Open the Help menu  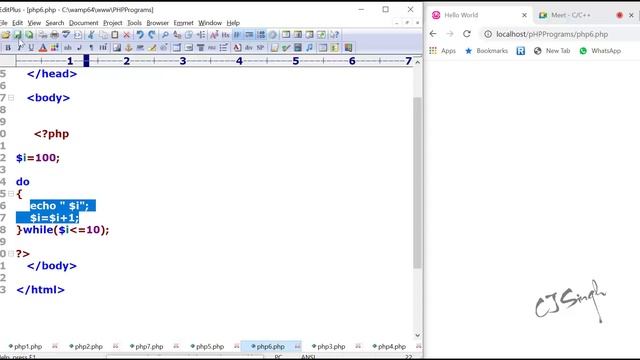point(233,23)
